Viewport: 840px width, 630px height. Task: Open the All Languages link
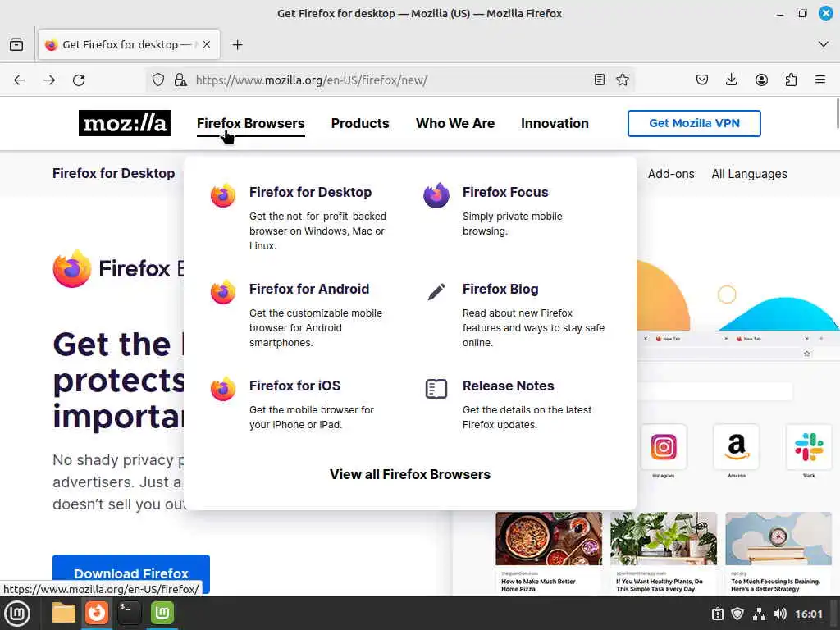pyautogui.click(x=749, y=174)
